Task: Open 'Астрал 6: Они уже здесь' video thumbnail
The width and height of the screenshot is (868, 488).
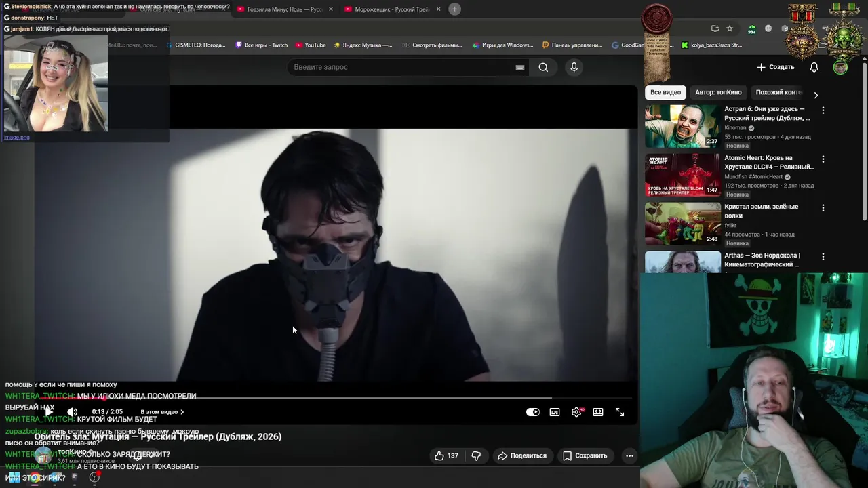Action: pyautogui.click(x=683, y=126)
